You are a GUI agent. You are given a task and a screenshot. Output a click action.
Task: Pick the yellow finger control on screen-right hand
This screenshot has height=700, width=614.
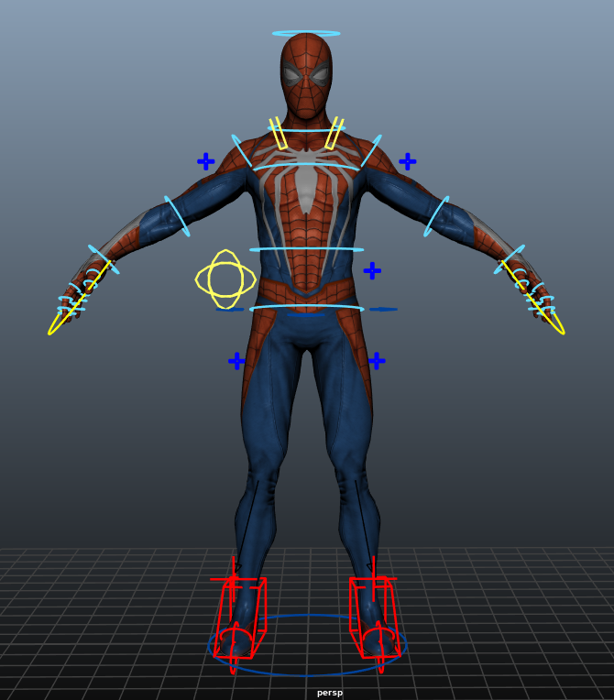(x=533, y=298)
